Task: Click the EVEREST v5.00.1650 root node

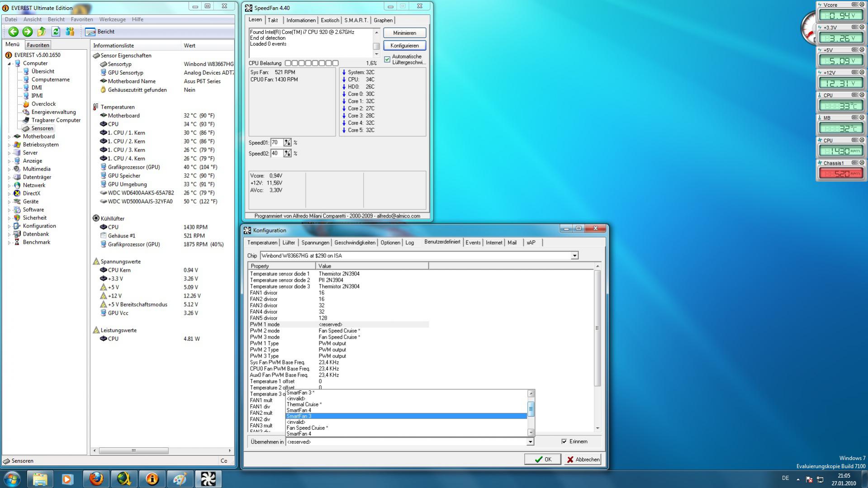Action: [37, 55]
